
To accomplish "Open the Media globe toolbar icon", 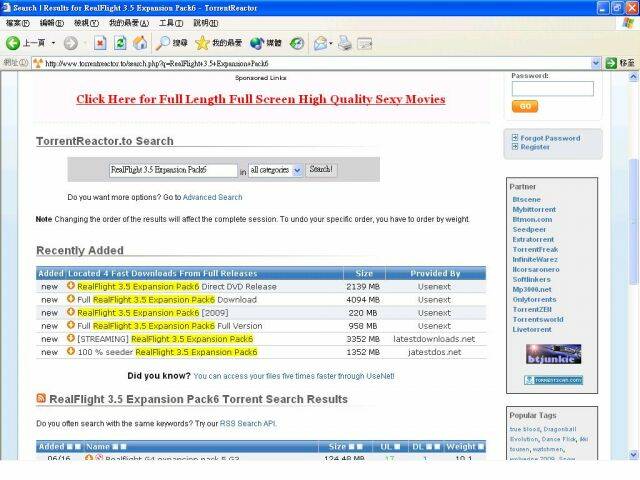I will point(257,43).
